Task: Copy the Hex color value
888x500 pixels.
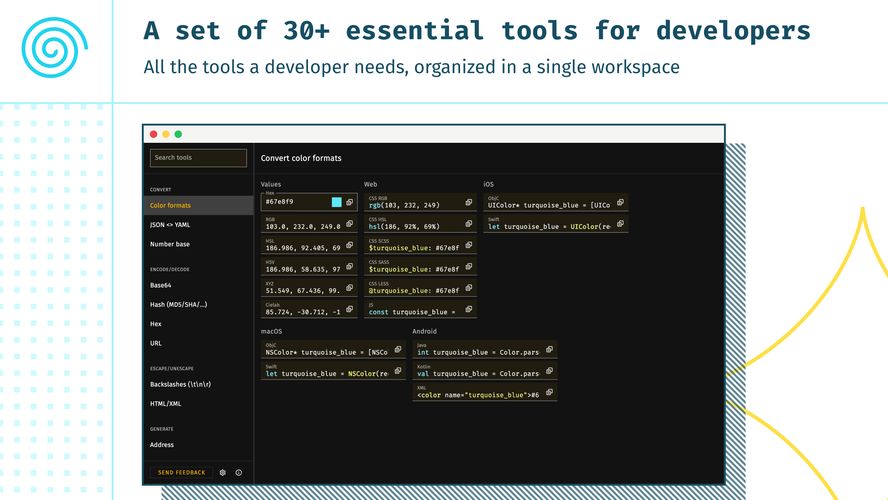Action: [349, 202]
